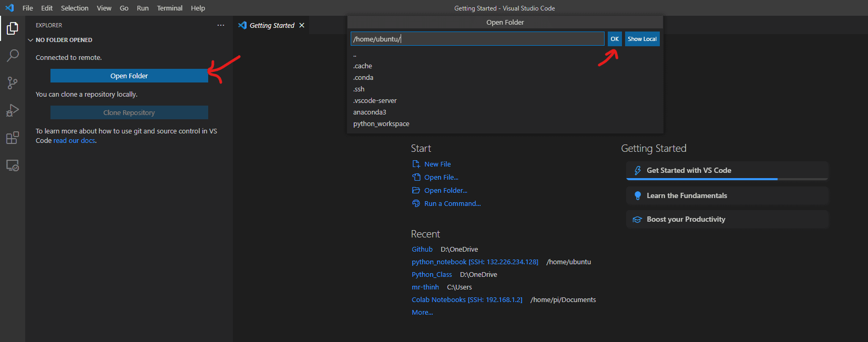The image size is (868, 342).
Task: Click lightbulb icon on Learn the Fundamentals
Action: 638,195
